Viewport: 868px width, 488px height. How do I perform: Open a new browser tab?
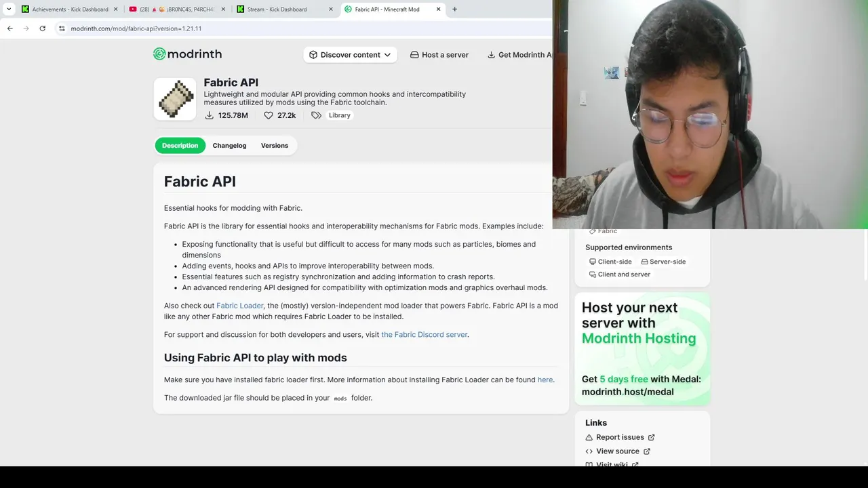454,9
